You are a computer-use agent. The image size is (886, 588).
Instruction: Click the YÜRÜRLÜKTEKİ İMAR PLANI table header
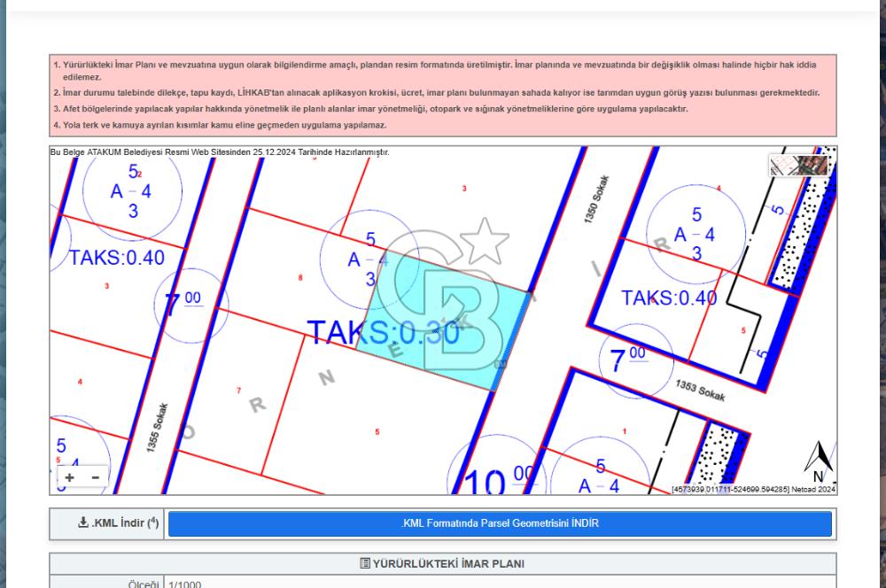[x=443, y=564]
